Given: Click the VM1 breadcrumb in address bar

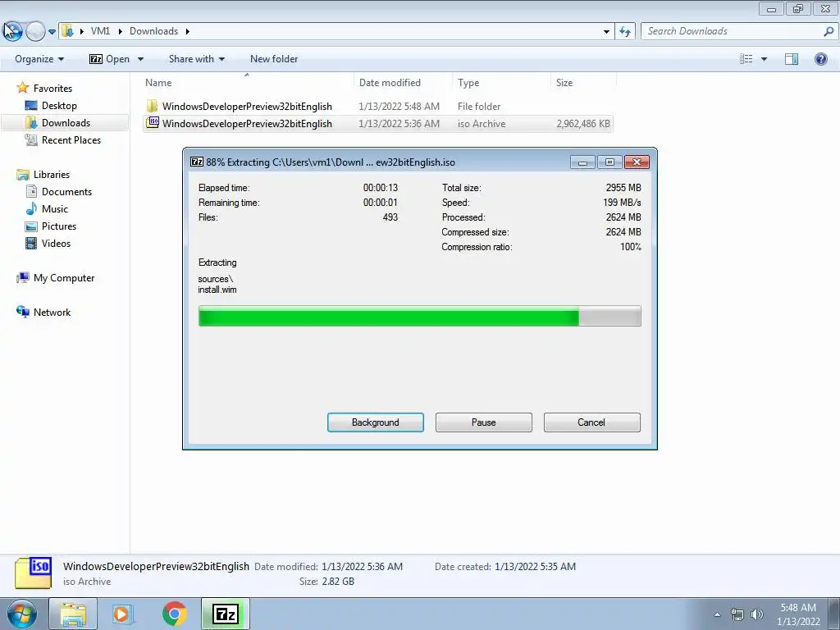Looking at the screenshot, I should (100, 31).
